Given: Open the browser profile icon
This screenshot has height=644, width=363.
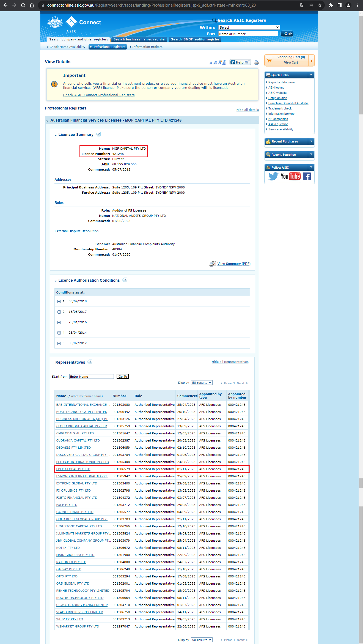Looking at the screenshot, I should click(x=348, y=5).
